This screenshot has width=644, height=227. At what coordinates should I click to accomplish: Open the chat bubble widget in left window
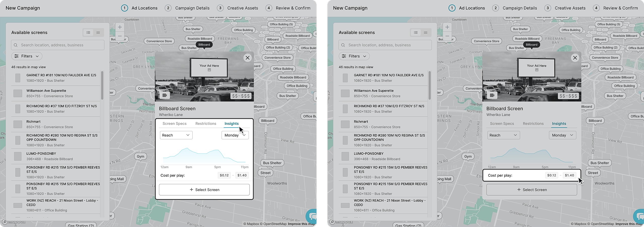pos(311,216)
